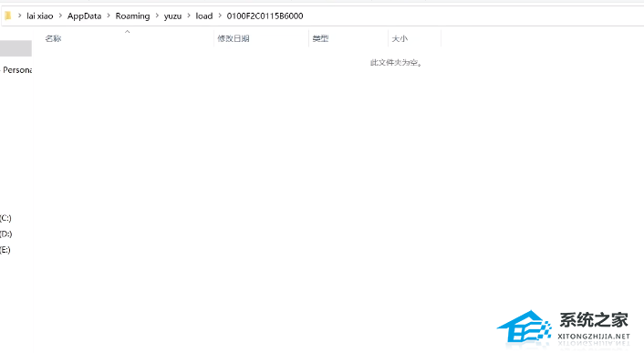Select the 0100F2C0115B6000 breadcrumb
Image resolution: width=644 pixels, height=353 pixels.
265,16
